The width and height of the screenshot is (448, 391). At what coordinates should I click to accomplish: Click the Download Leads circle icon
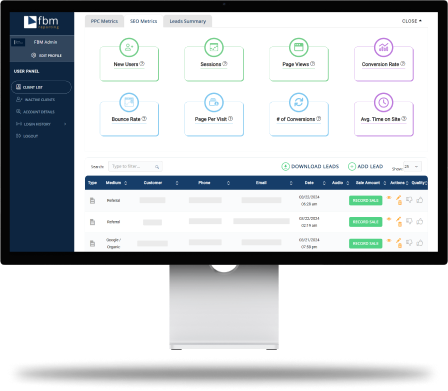[285, 166]
